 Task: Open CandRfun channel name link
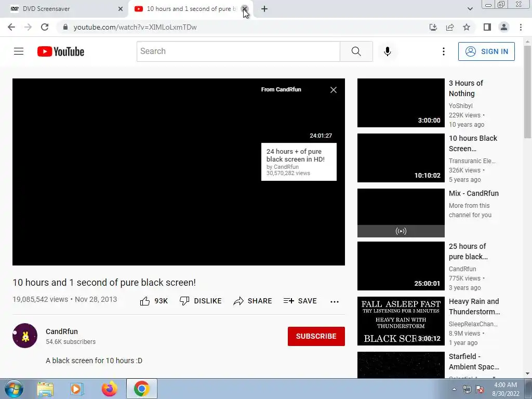[x=62, y=331]
